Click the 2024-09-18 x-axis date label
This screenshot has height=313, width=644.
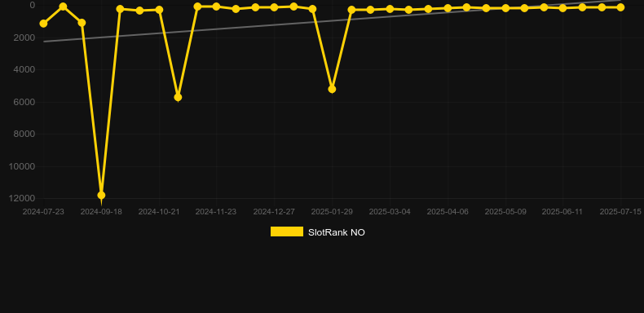(101, 212)
